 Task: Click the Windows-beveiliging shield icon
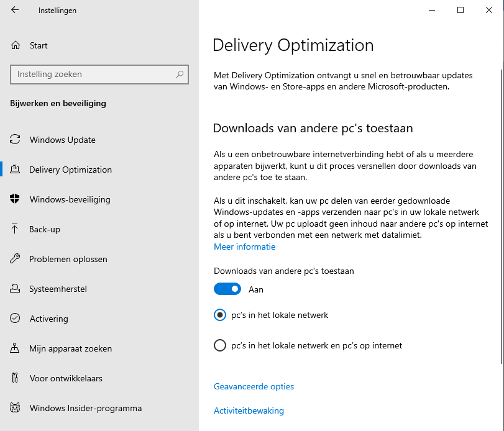(x=16, y=199)
